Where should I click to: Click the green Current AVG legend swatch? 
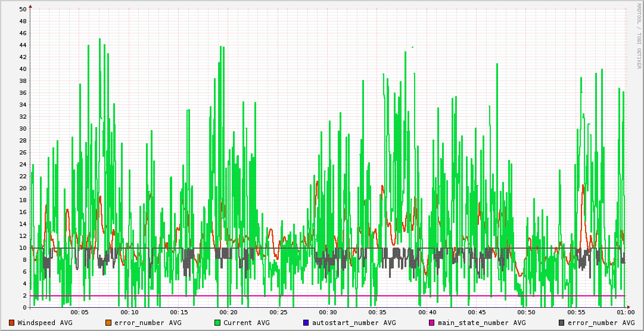[217, 323]
